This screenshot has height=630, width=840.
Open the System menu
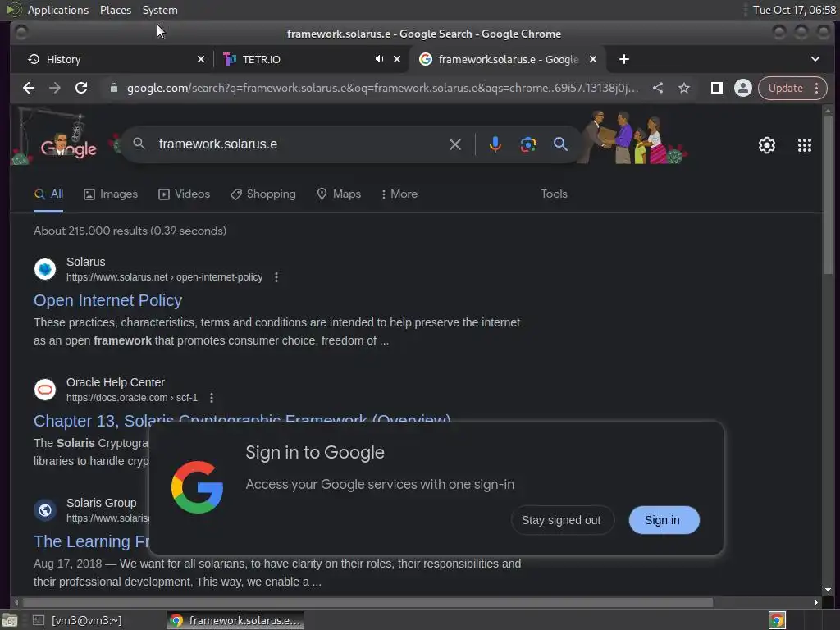(x=160, y=10)
